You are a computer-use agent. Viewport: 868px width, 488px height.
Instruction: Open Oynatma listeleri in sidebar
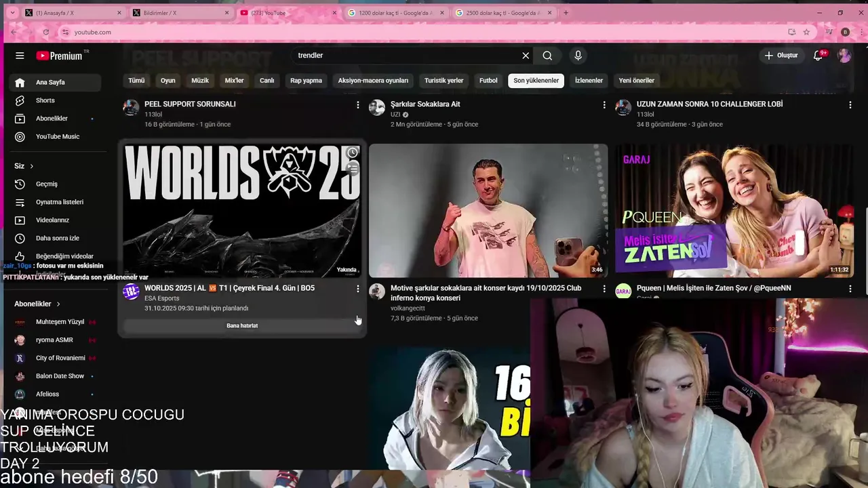(x=55, y=202)
